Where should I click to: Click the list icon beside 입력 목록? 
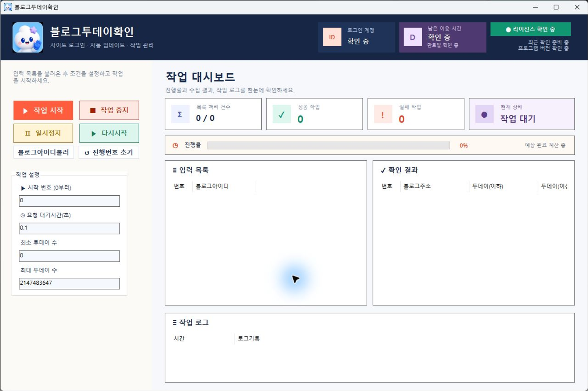tap(175, 170)
